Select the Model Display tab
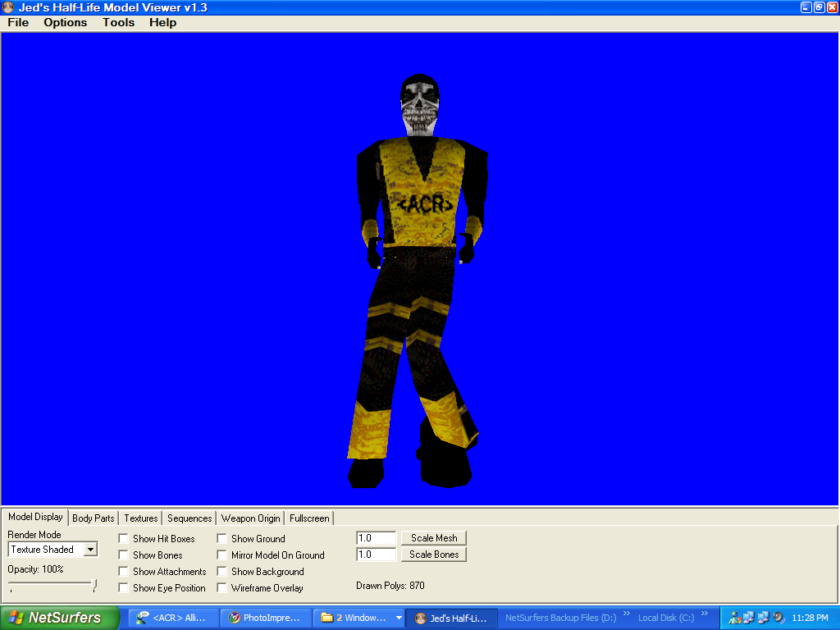The image size is (840, 630). coord(35,517)
